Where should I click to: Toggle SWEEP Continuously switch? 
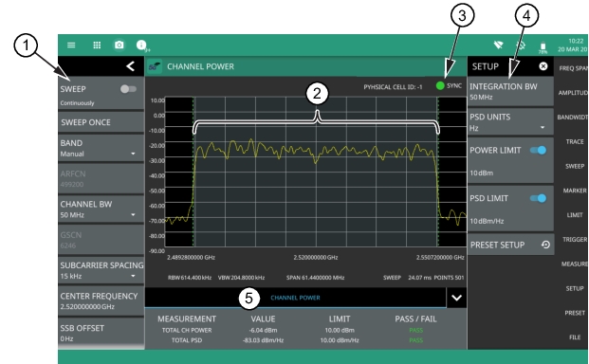tap(128, 89)
